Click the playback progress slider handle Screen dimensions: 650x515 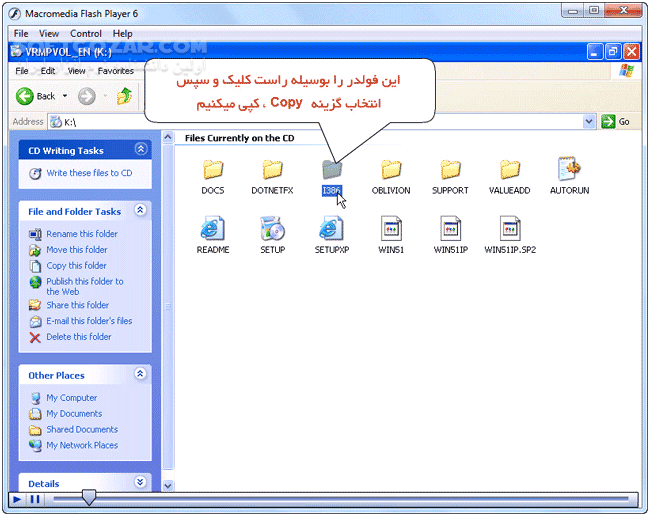89,497
